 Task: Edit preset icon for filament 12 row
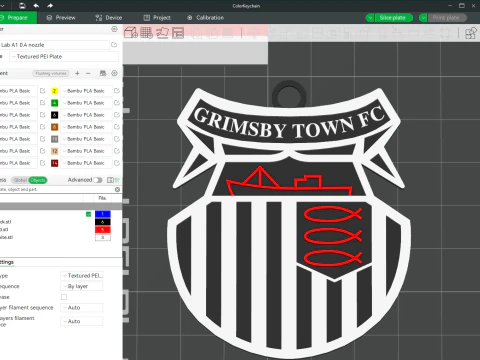(x=117, y=151)
